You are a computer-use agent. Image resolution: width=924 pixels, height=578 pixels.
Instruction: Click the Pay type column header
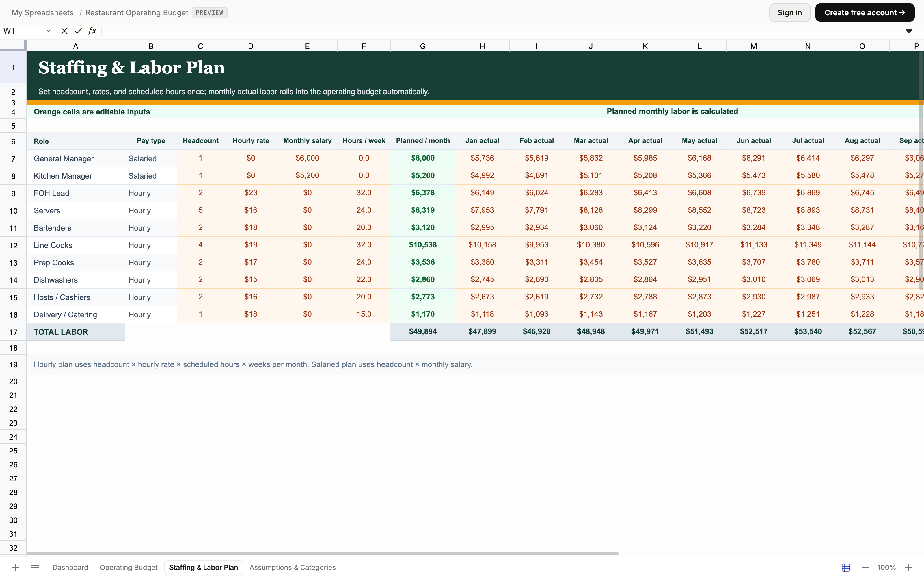click(x=151, y=141)
